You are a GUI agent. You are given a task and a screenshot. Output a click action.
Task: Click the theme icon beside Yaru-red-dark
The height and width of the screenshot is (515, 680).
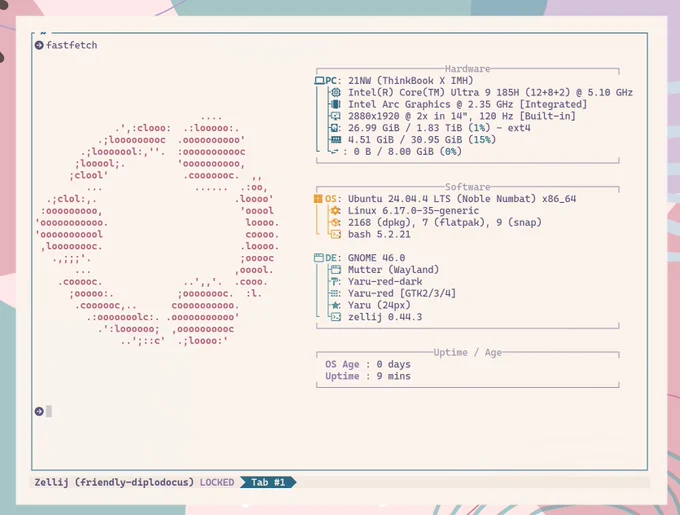tap(335, 281)
